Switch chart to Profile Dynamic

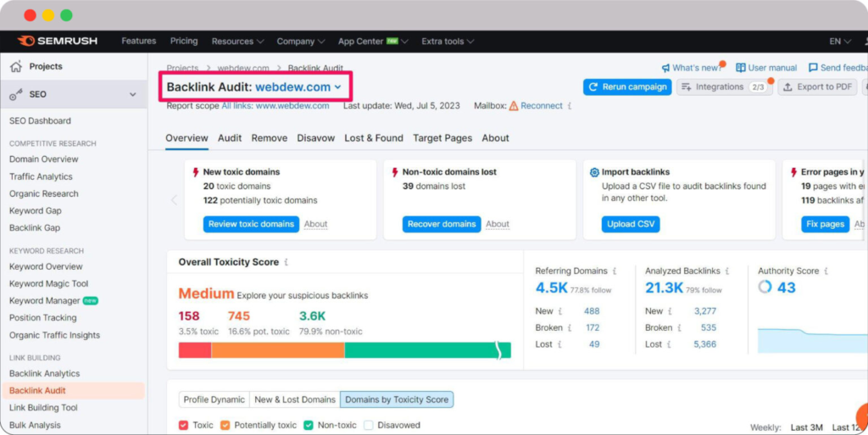click(214, 399)
